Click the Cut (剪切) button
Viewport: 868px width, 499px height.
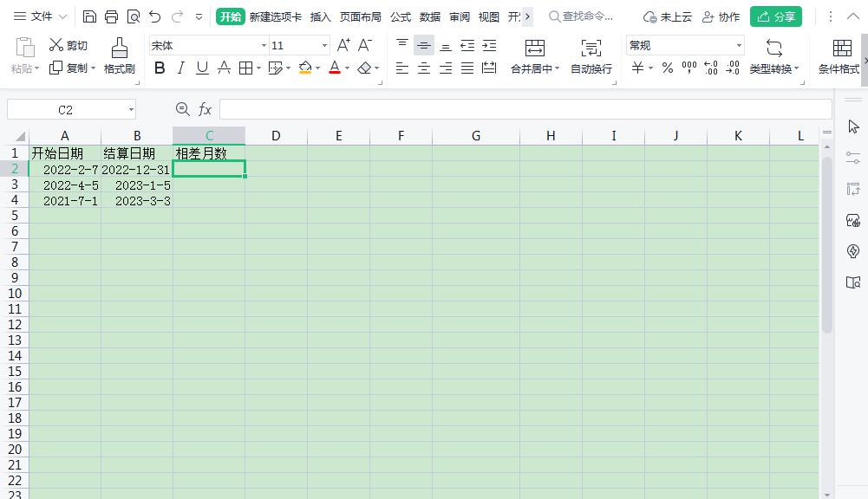68,45
